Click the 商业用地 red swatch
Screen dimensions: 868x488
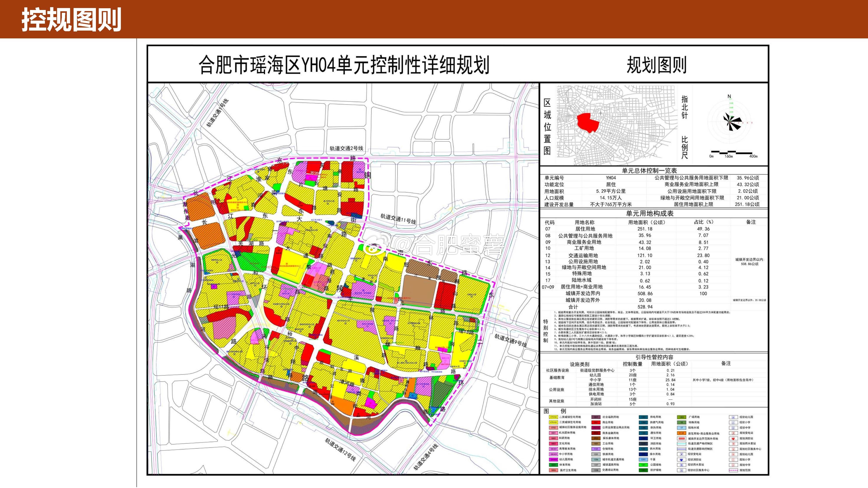596,422
